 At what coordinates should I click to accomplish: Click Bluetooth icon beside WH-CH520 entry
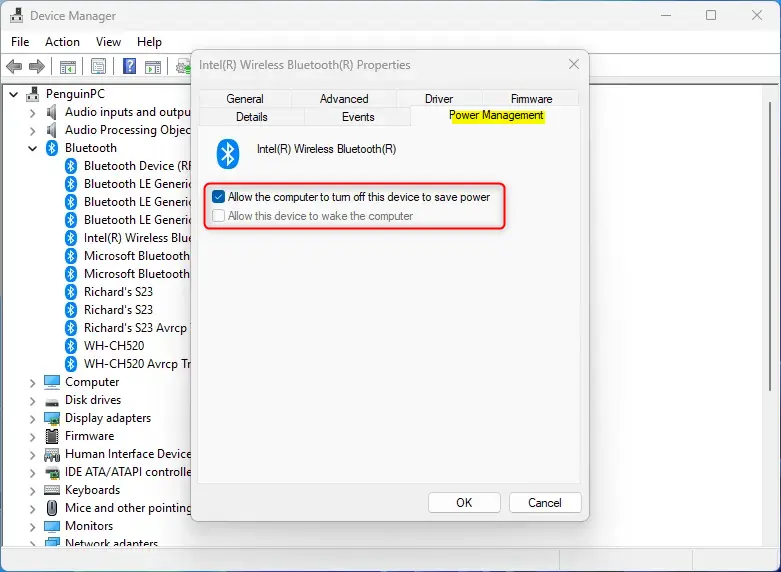tap(71, 346)
